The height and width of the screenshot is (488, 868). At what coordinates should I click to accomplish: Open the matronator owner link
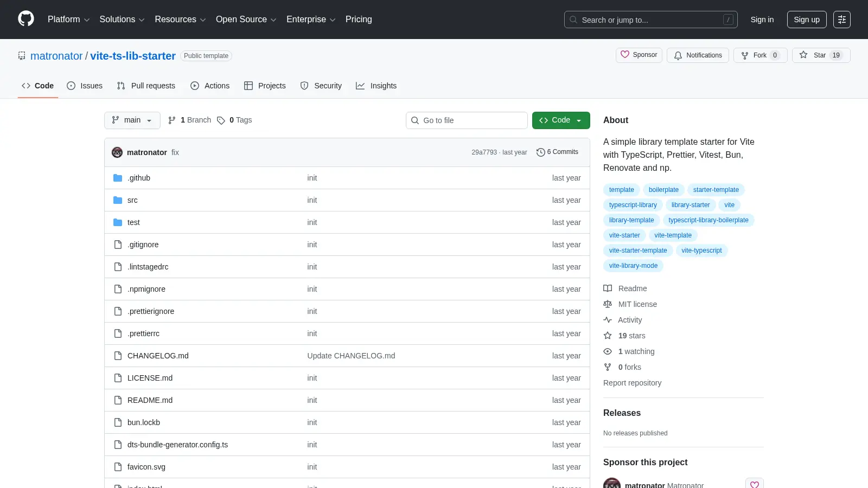[56, 56]
